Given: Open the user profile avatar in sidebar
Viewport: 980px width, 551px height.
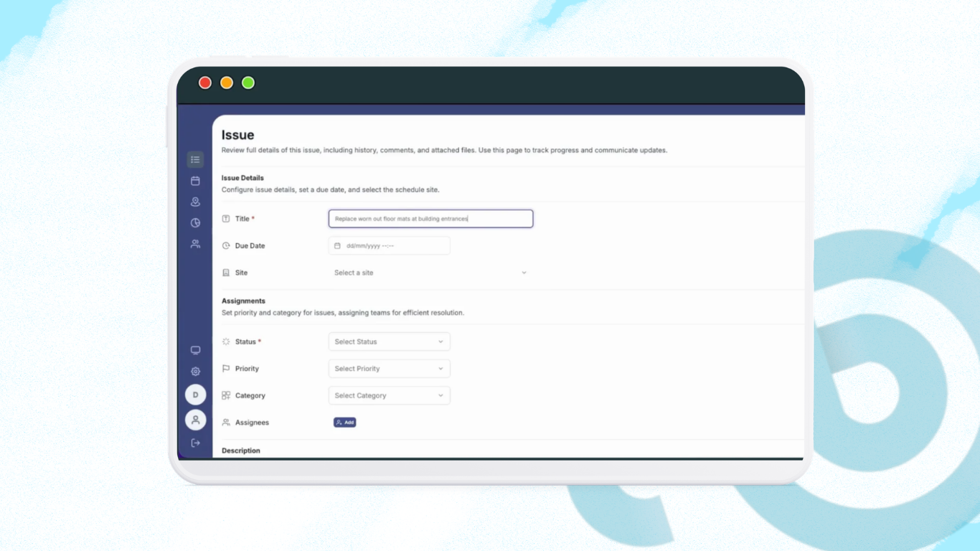Looking at the screenshot, I should click(x=195, y=420).
